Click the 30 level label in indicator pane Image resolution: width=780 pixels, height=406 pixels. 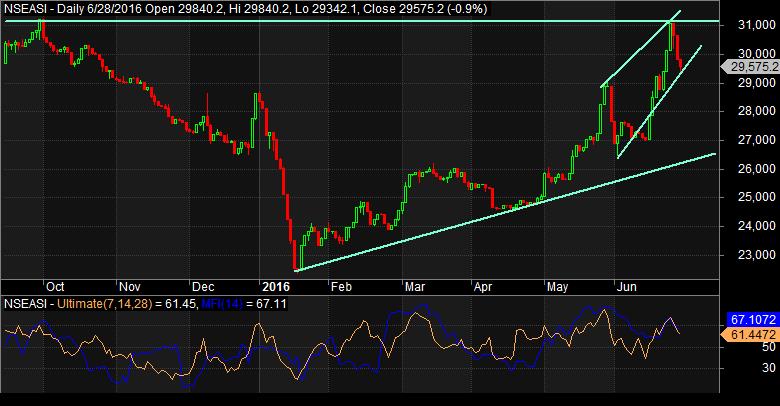click(769, 368)
